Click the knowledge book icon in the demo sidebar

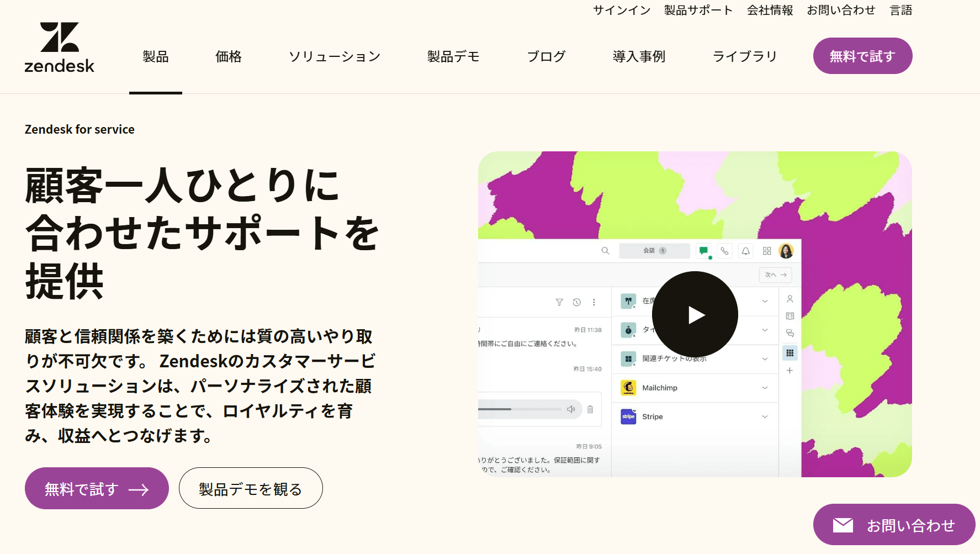790,316
